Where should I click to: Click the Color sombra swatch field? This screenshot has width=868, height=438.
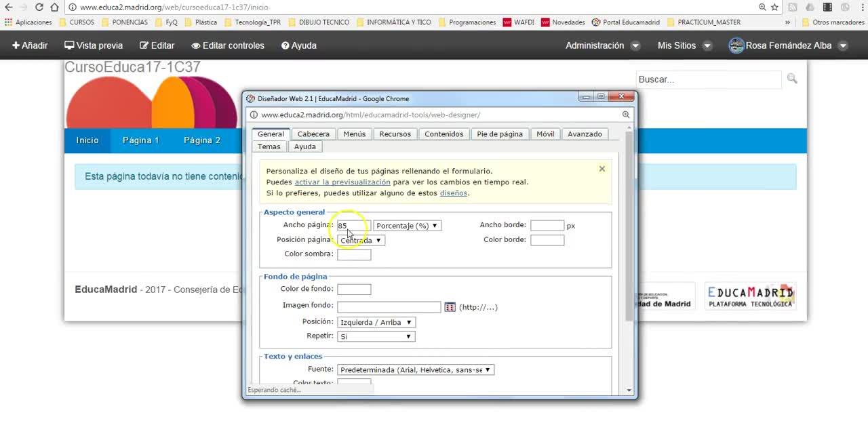(354, 254)
